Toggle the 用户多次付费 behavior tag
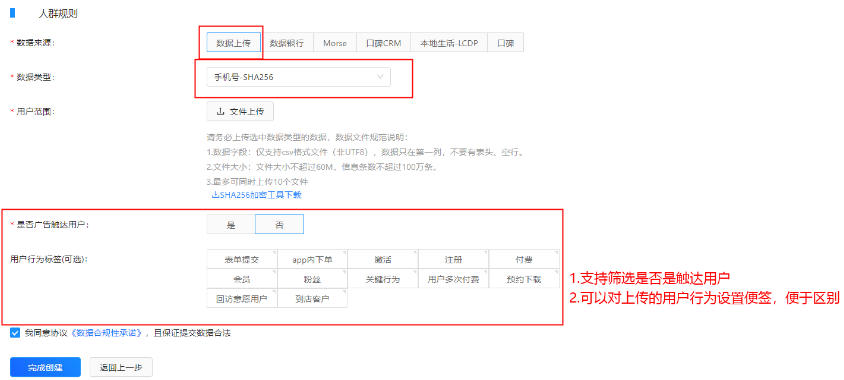This screenshot has width=844, height=380. click(454, 279)
